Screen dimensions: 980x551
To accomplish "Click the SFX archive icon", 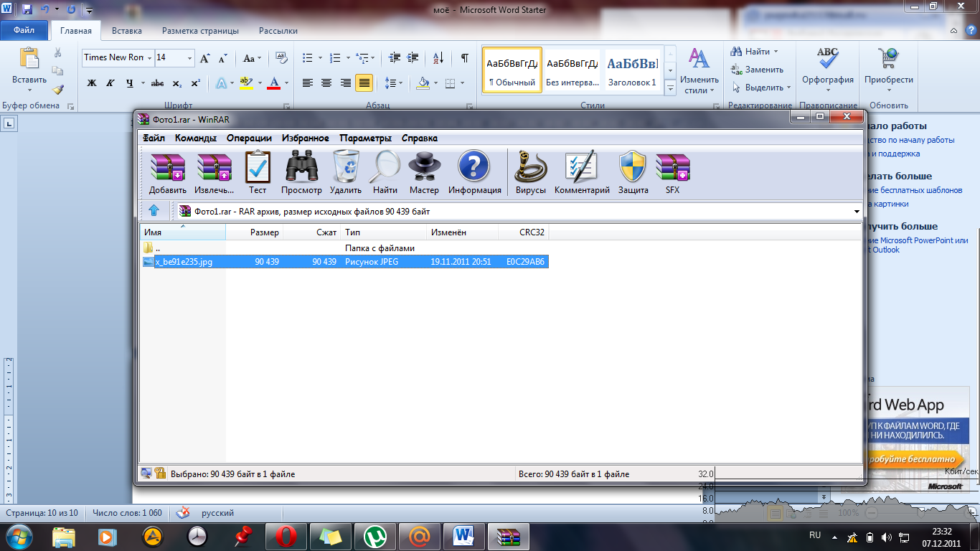I will [x=672, y=172].
